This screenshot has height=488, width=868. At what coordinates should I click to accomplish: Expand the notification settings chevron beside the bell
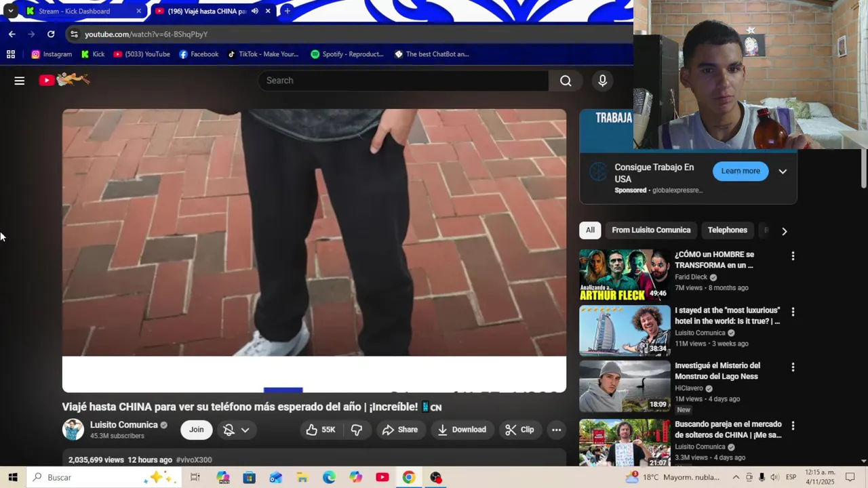point(245,430)
